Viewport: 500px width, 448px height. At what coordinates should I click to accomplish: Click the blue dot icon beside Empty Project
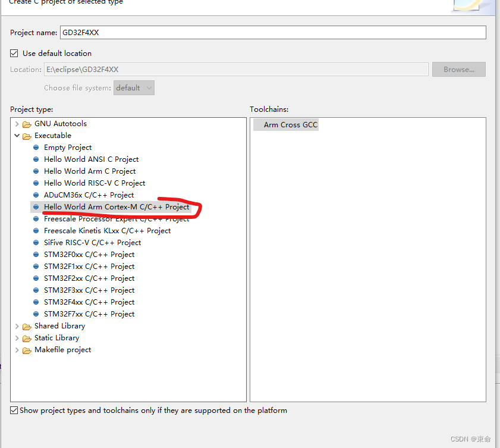[x=36, y=148]
